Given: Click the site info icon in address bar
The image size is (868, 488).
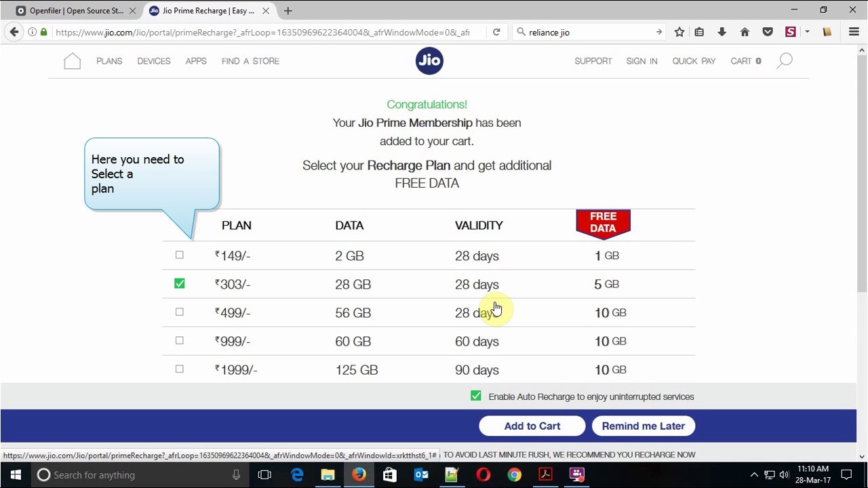Looking at the screenshot, I should click(x=32, y=32).
